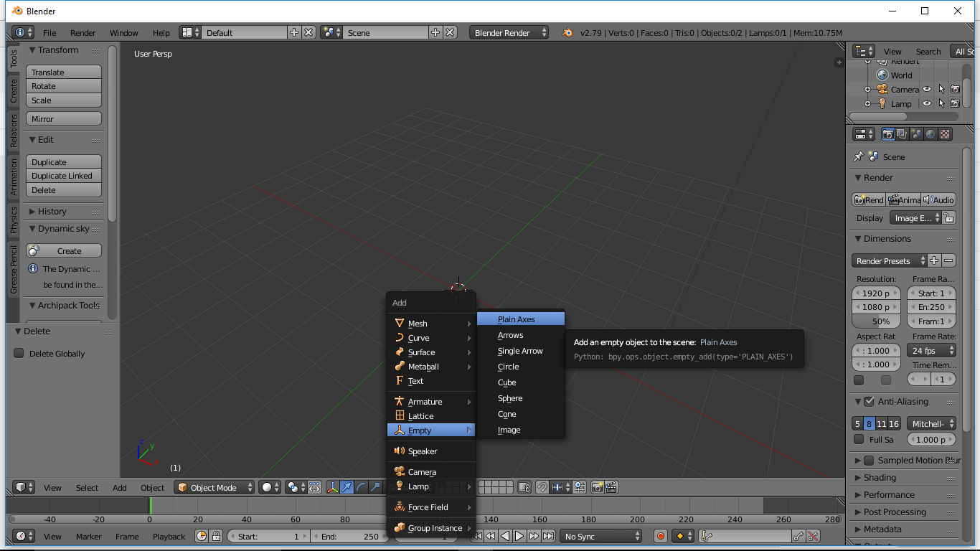The image size is (980, 551).
Task: Open the No Sync playback dropdown
Action: click(x=601, y=536)
